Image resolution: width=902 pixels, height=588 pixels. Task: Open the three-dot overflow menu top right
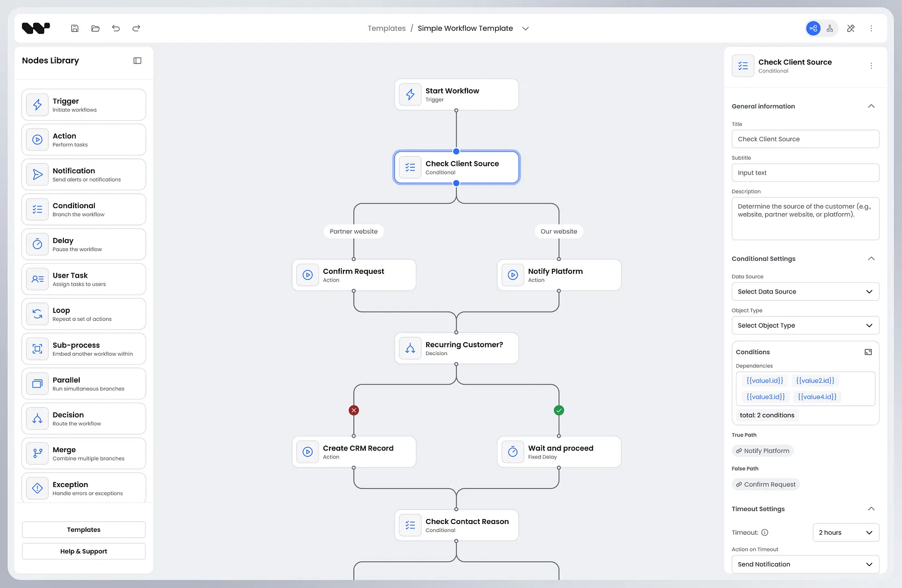click(871, 28)
